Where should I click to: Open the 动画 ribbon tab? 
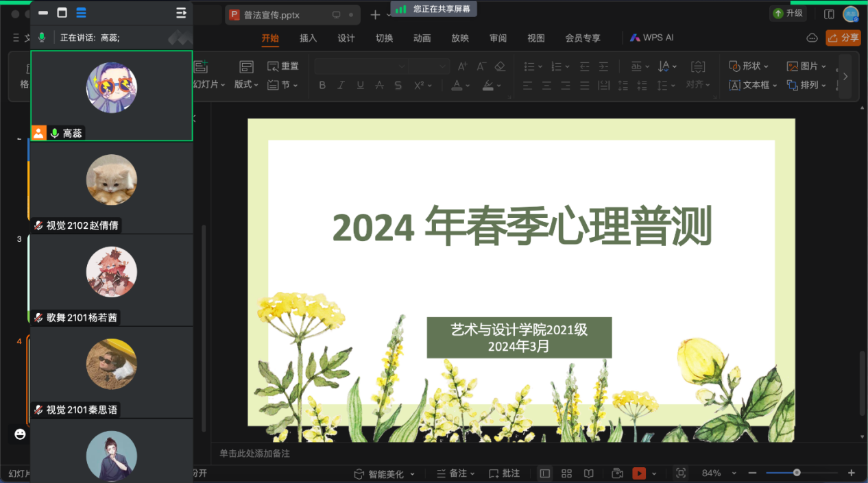(422, 38)
